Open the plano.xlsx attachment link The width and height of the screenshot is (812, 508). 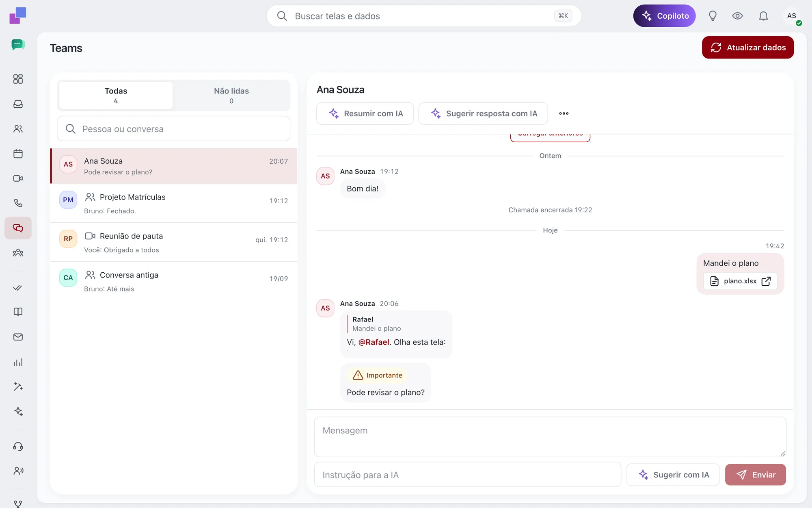741,281
